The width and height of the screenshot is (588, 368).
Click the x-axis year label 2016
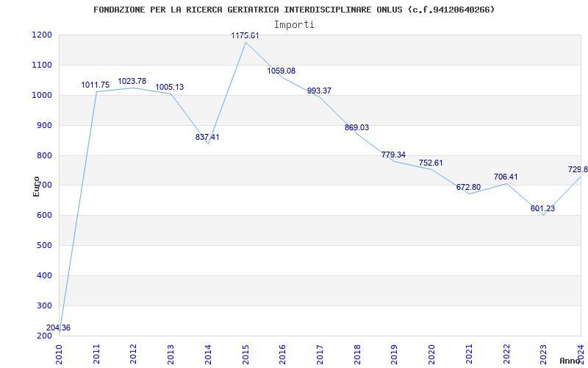coord(282,354)
